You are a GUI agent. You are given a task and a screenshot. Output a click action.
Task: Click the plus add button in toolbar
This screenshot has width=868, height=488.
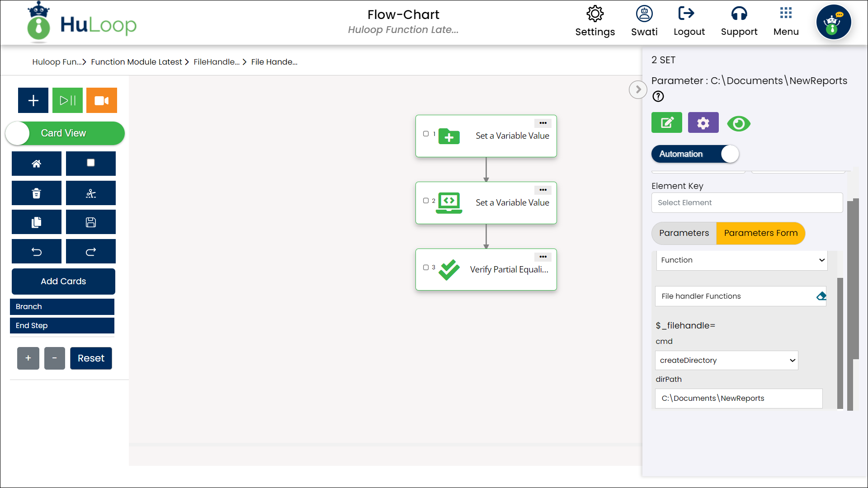(33, 100)
